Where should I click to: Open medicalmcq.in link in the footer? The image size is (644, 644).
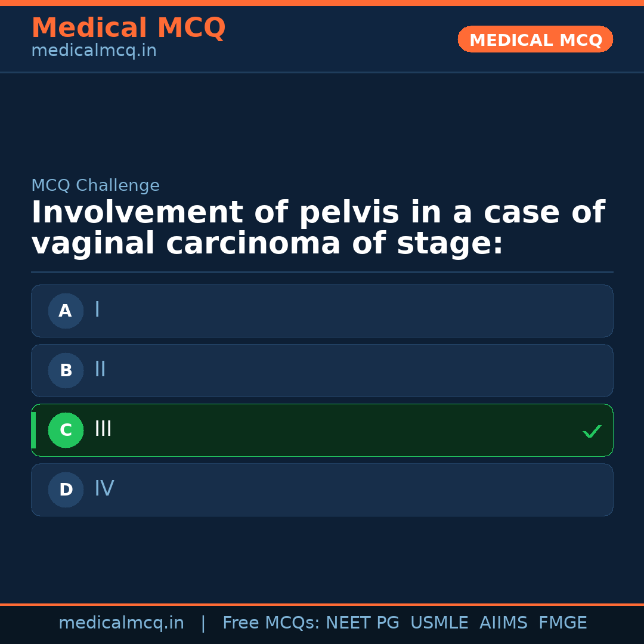click(121, 623)
